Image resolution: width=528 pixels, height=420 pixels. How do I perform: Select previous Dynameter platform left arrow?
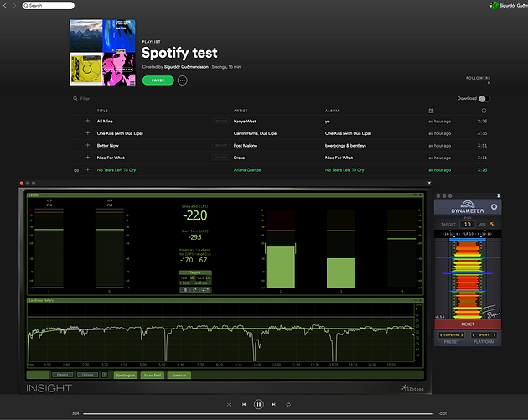click(474, 335)
